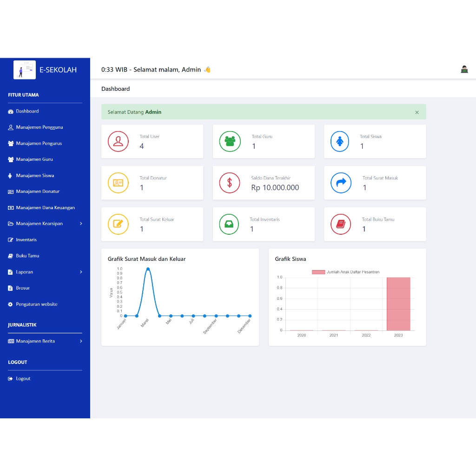Go to Buku Tamu page
The image size is (476, 476).
pos(27,256)
